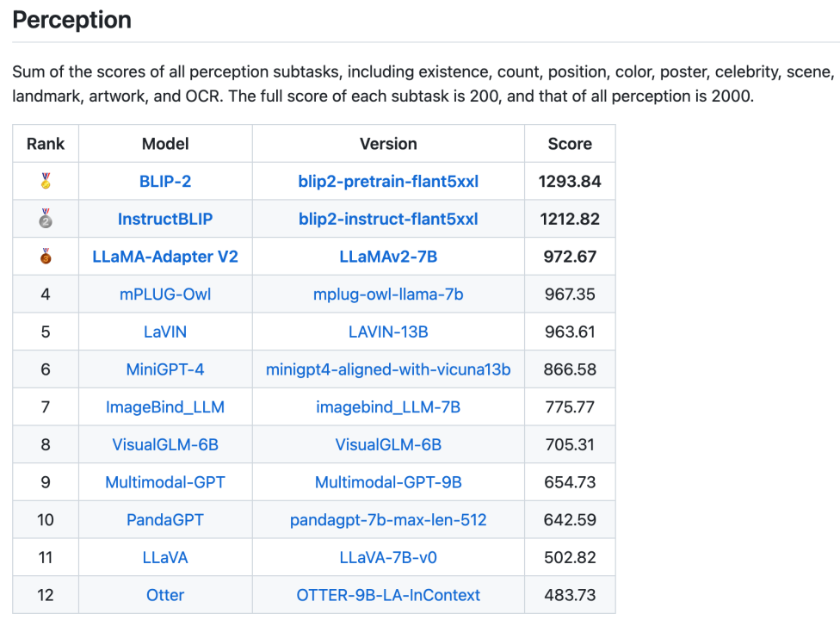The image size is (840, 620).
Task: Open the LaVIN model link
Action: tap(164, 332)
